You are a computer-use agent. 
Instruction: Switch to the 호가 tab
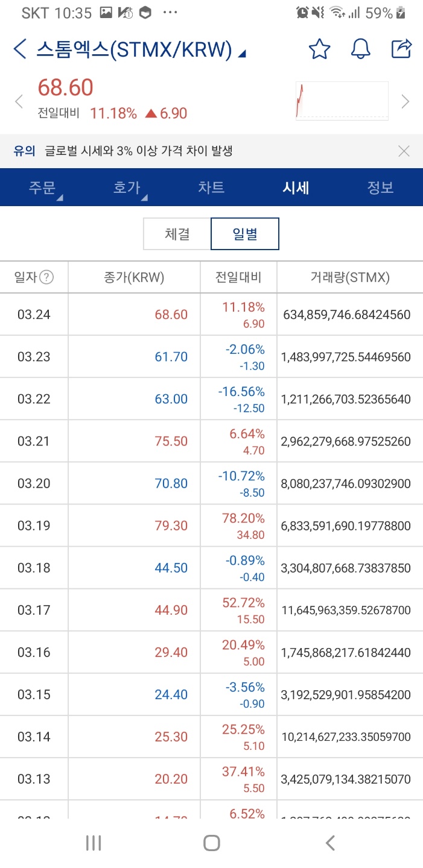[127, 187]
